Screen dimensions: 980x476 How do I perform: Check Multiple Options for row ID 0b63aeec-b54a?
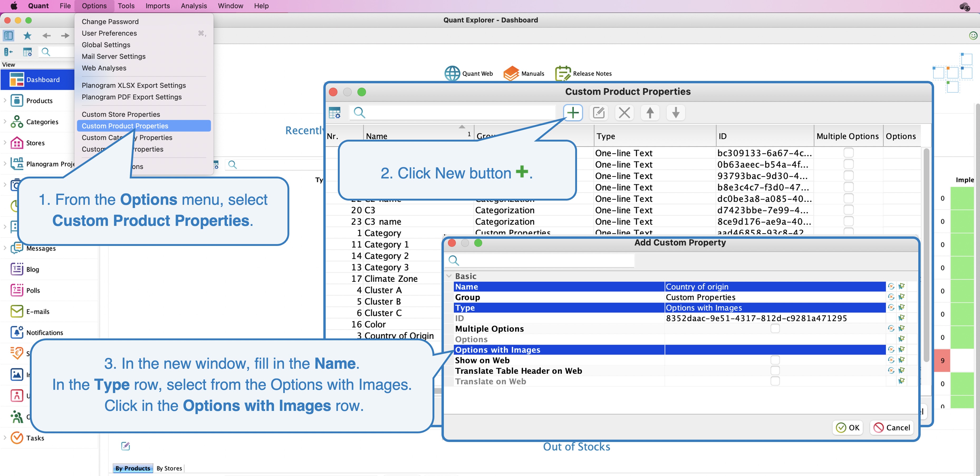coord(848,164)
